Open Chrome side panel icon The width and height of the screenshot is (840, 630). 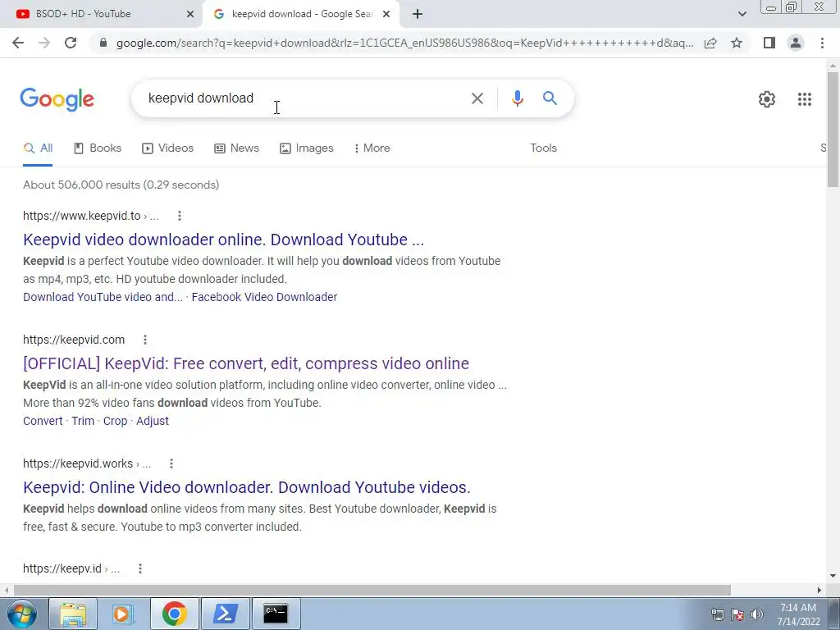(x=769, y=43)
